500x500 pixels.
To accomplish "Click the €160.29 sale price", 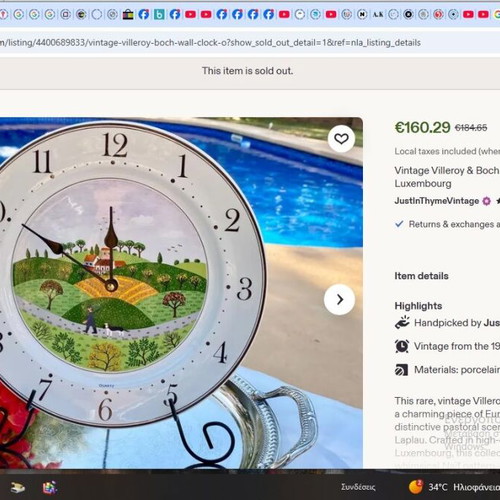I will click(x=422, y=128).
